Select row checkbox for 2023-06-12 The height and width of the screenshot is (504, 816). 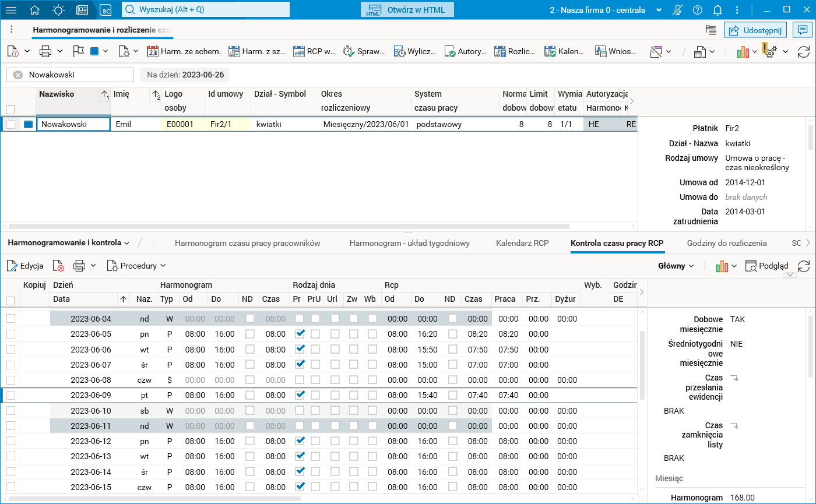click(x=10, y=441)
